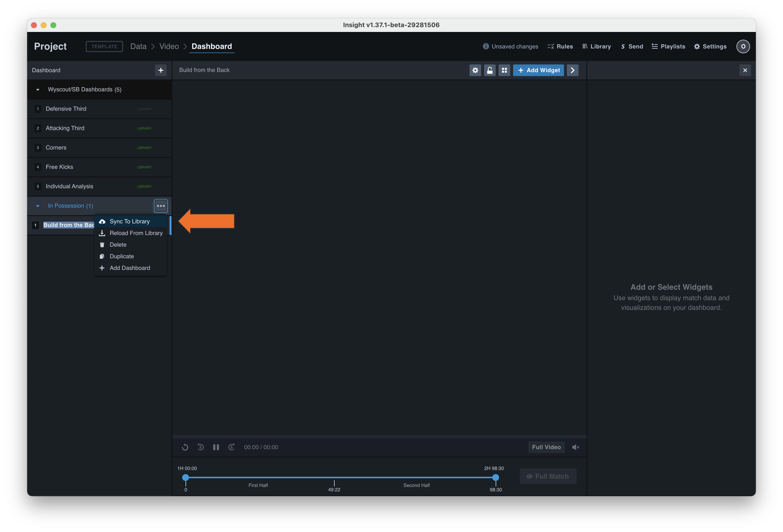Close the widgets side panel

click(745, 70)
